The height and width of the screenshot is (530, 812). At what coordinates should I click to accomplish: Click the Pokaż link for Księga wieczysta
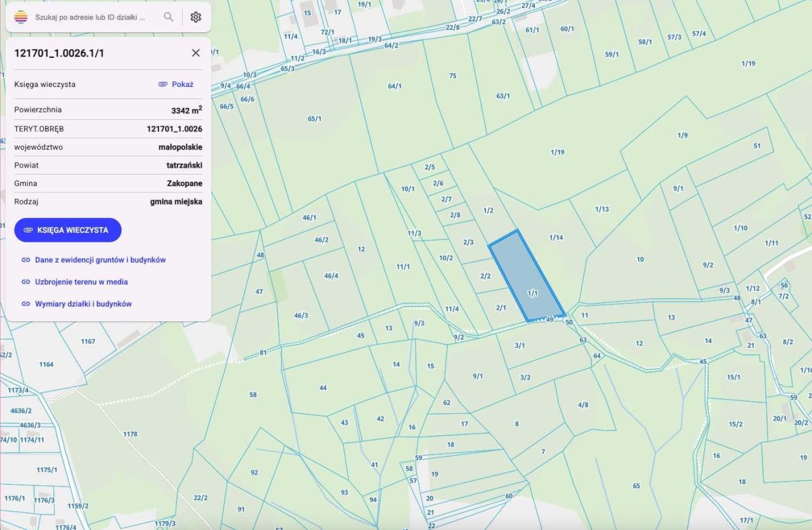[176, 84]
